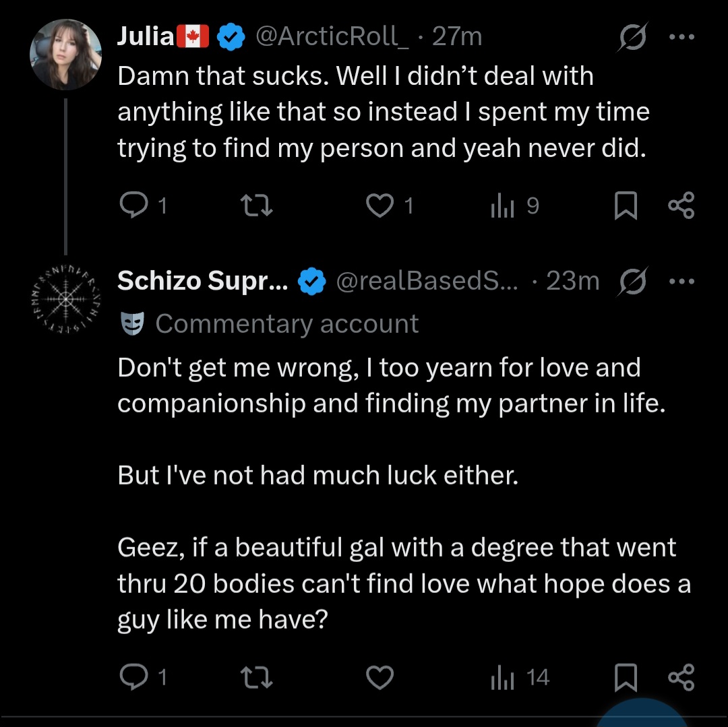Bookmark the Schizo Supr... tweet
The height and width of the screenshot is (727, 728).
coord(626,677)
